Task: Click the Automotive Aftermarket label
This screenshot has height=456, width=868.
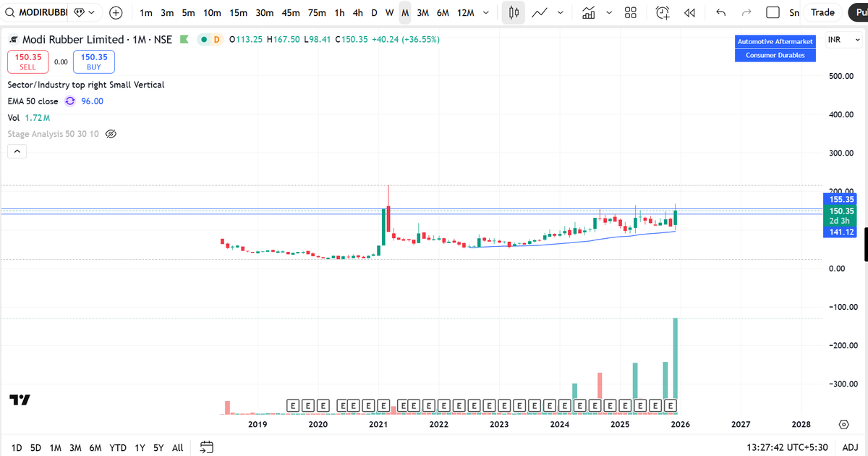Action: (x=775, y=42)
